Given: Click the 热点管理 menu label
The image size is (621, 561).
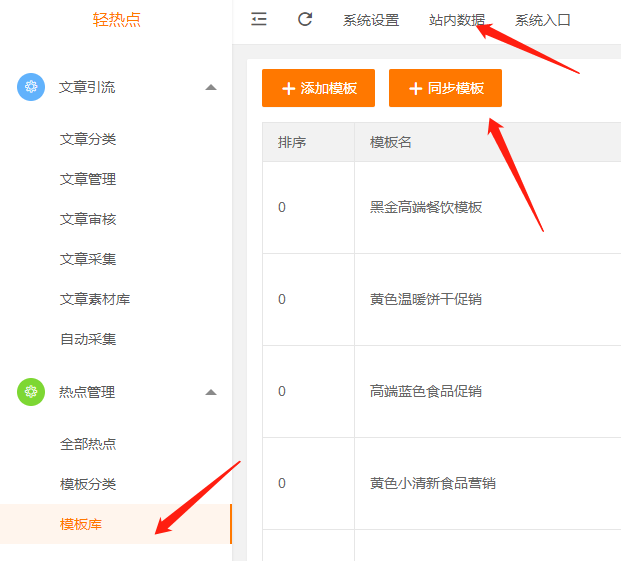Looking at the screenshot, I should pos(87,392).
